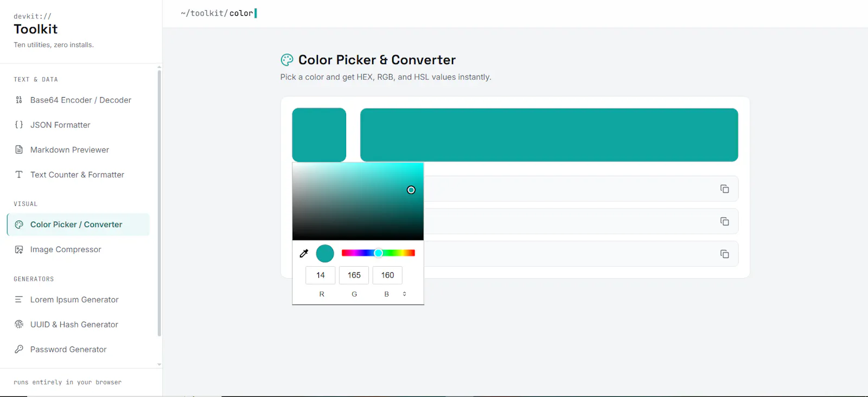Viewport: 868px width, 397px height.
Task: Click 'Ten utilities, zero installs.' tagline
Action: [54, 45]
